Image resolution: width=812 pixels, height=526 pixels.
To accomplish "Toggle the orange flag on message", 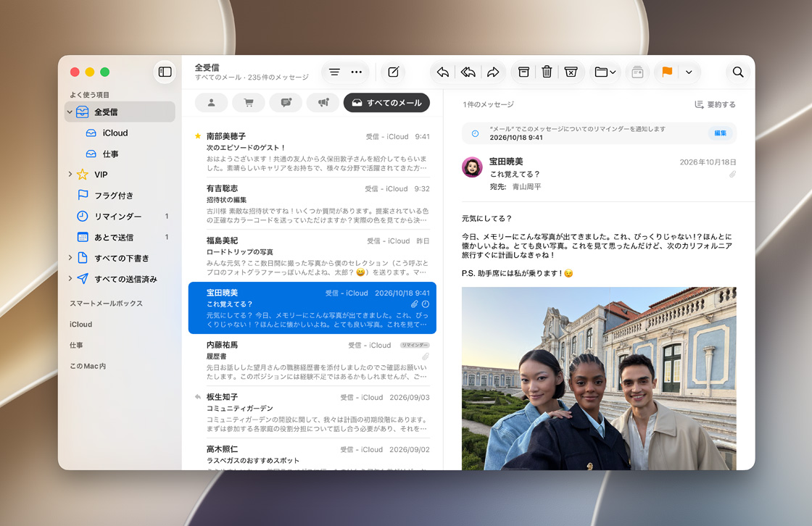I will [x=667, y=72].
